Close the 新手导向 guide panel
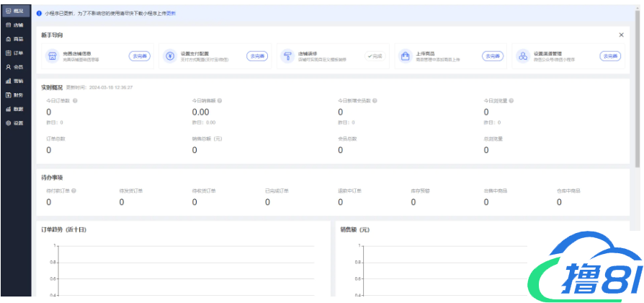Image resolution: width=644 pixels, height=303 pixels. tap(621, 35)
